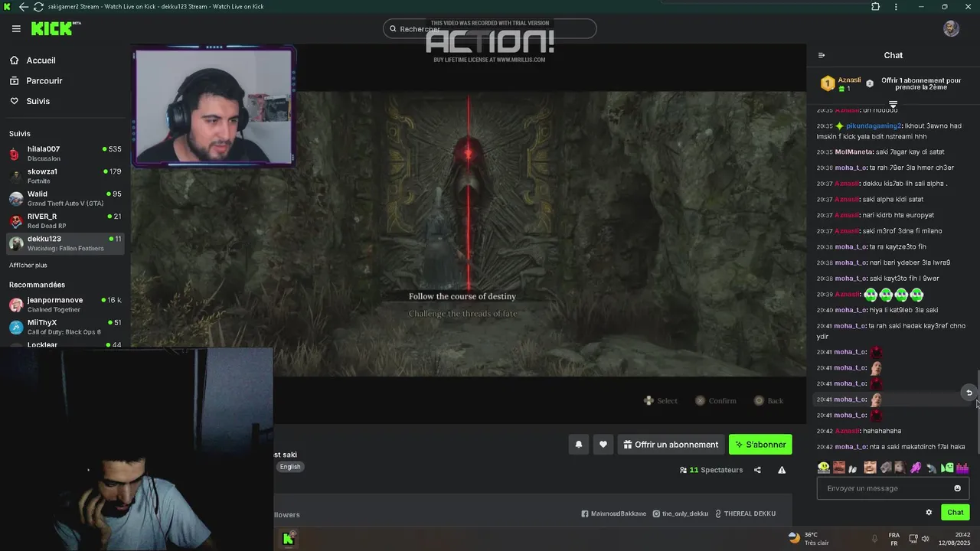Screen dimensions: 980x551
Task: Open Walid Grand Theft Auto V channel
Action: pyautogui.click(x=65, y=198)
